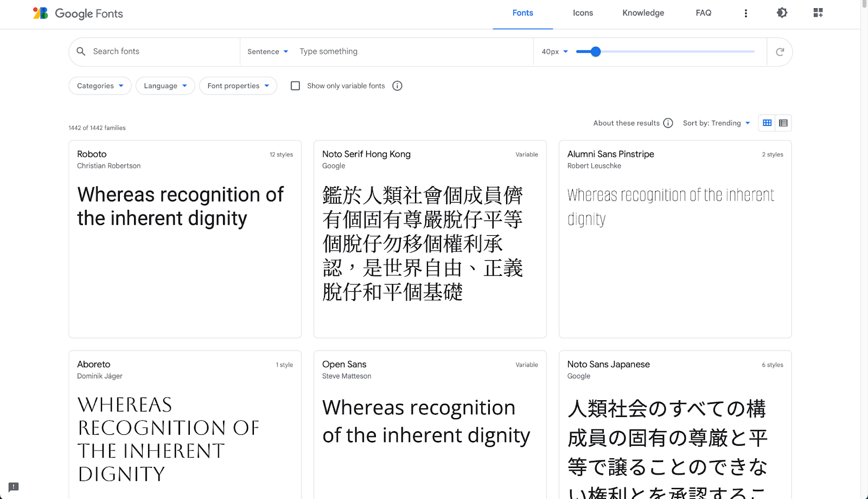868x499 pixels.
Task: Click designer name 'Christian Robertson'
Action: click(108, 166)
